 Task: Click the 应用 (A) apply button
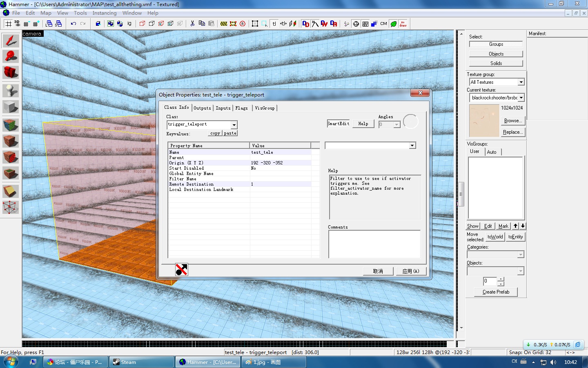click(411, 271)
